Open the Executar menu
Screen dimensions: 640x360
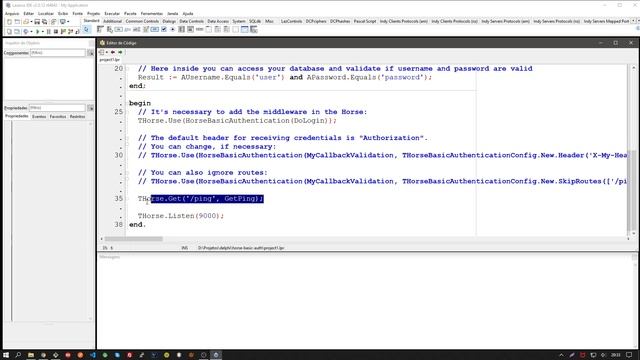coord(112,13)
